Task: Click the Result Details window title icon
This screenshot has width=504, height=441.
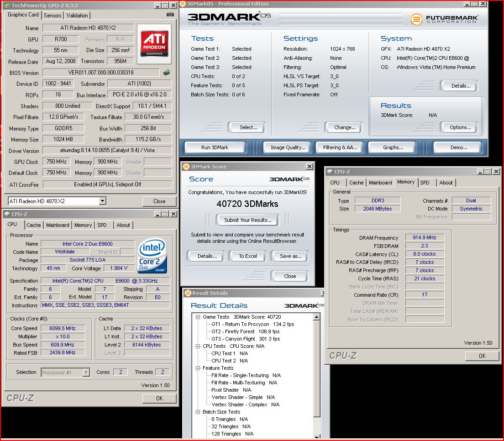Action: 188,293
